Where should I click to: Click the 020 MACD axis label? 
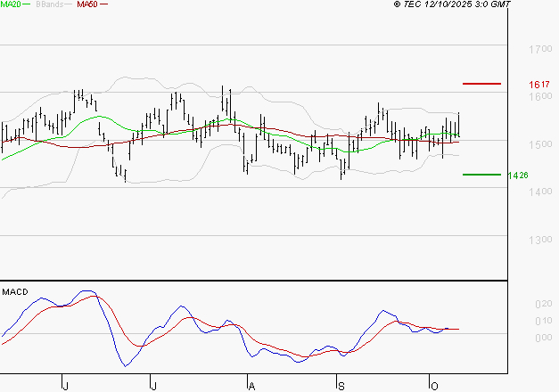pyautogui.click(x=543, y=305)
